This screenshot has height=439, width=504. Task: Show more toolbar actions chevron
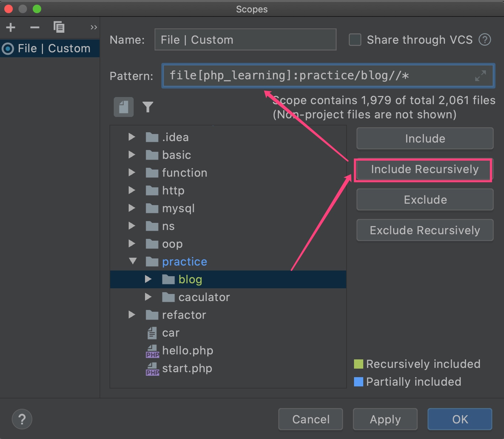[x=94, y=27]
